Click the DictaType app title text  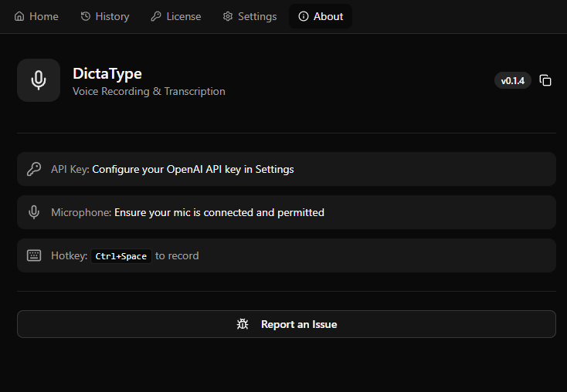click(x=107, y=74)
